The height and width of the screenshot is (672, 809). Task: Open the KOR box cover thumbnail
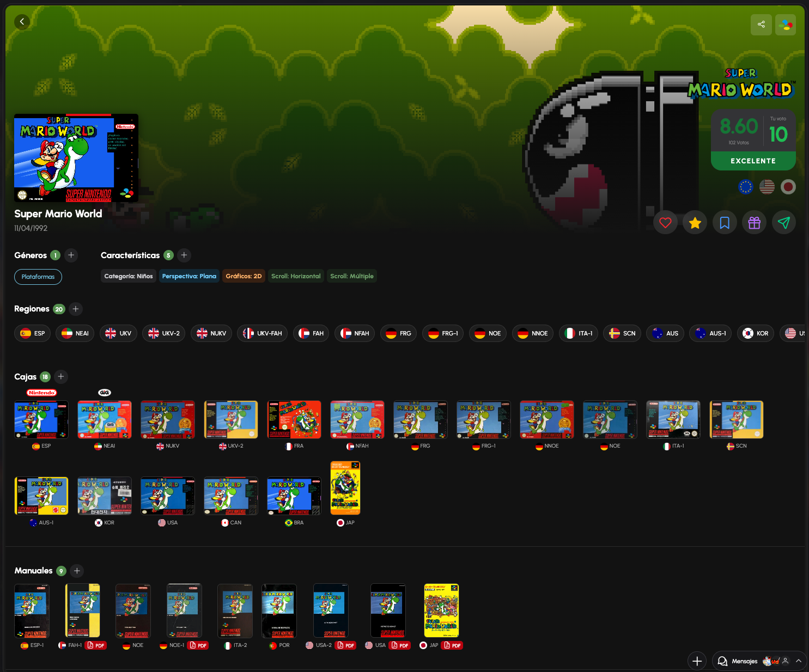[x=105, y=496]
